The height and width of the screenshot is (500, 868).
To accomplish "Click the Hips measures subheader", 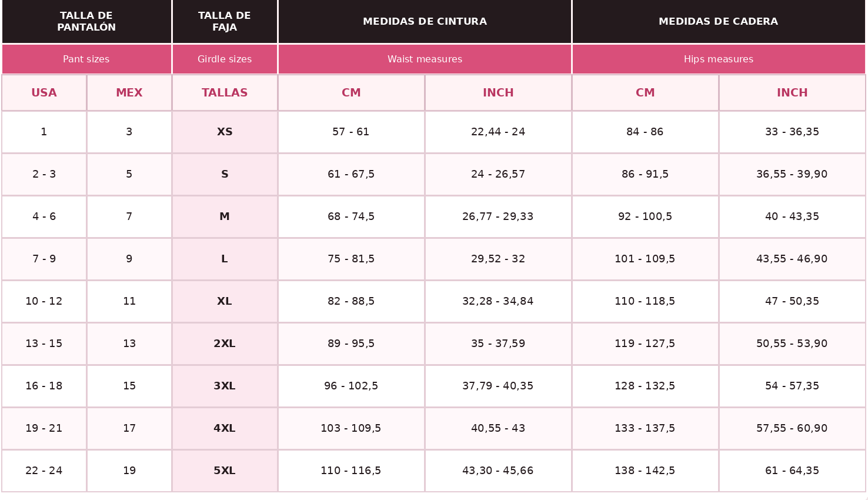I will click(x=719, y=59).
